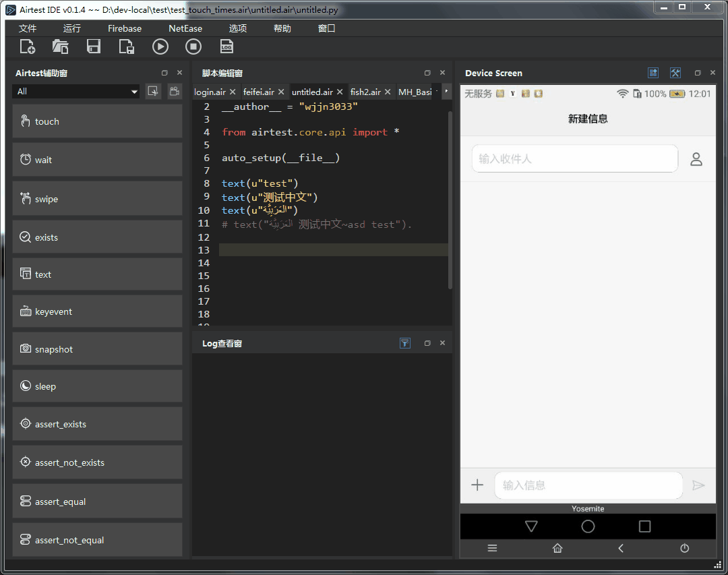
Task: Tap Android back triangle on device navigation bar
Action: (531, 526)
